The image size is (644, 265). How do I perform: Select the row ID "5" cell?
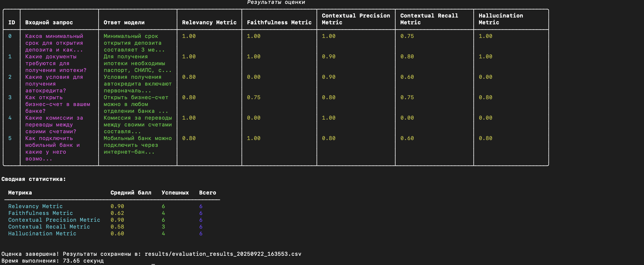10,138
